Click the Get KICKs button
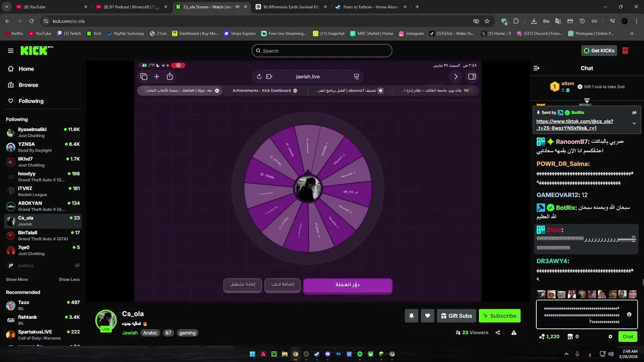 [599, 51]
